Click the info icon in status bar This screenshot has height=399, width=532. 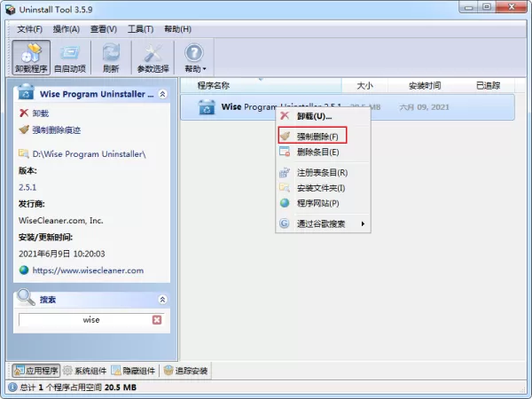(12, 387)
